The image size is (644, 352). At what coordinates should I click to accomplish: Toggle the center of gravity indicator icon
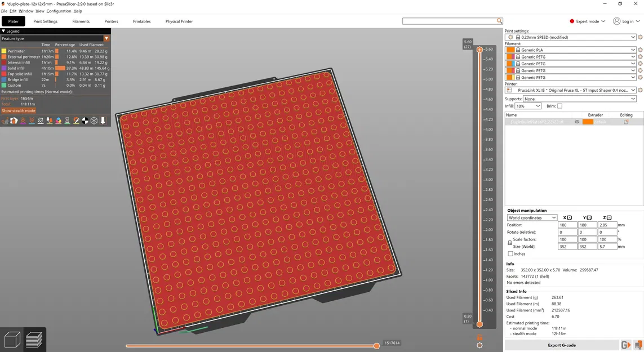coord(85,120)
